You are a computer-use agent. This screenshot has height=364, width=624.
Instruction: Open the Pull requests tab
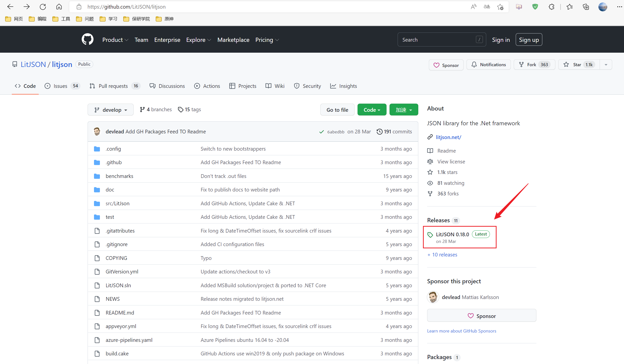click(113, 86)
